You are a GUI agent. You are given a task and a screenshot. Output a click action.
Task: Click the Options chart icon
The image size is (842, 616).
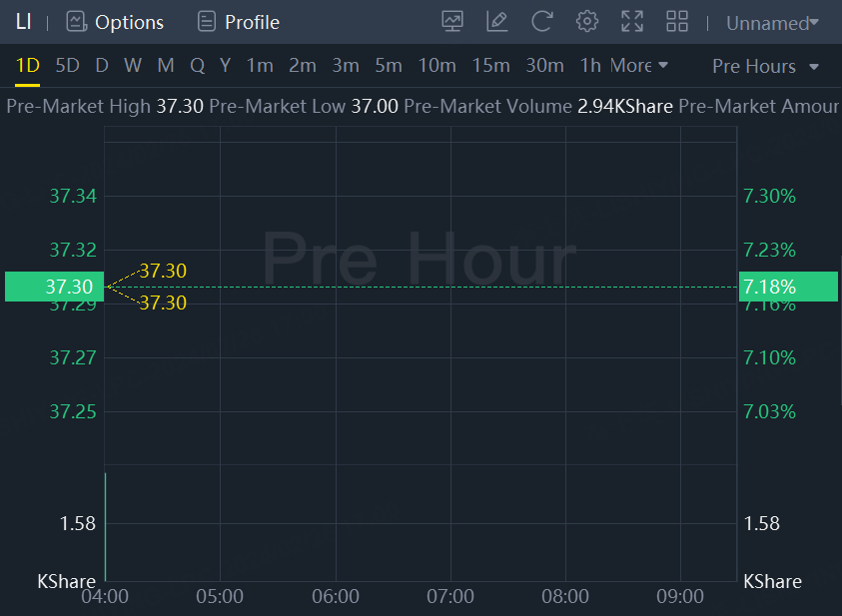pos(76,21)
